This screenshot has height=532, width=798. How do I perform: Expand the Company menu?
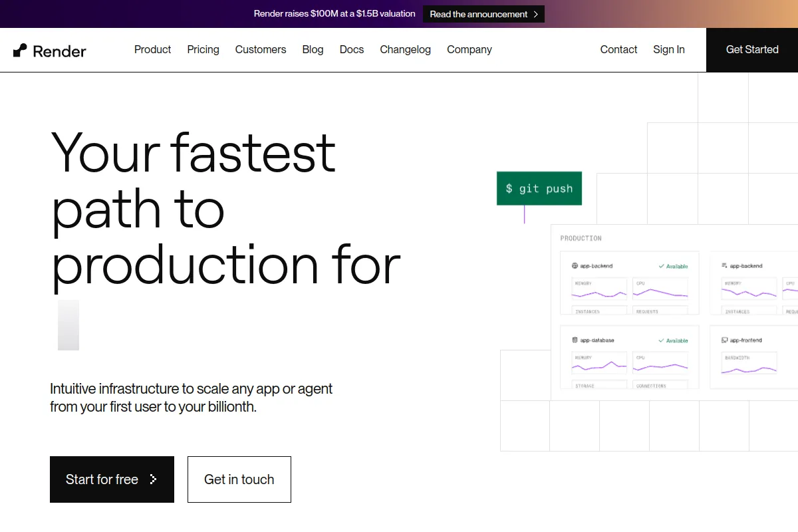click(469, 50)
